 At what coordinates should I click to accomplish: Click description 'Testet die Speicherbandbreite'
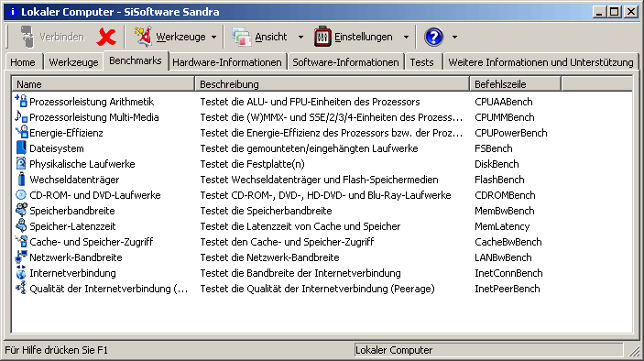pos(267,211)
